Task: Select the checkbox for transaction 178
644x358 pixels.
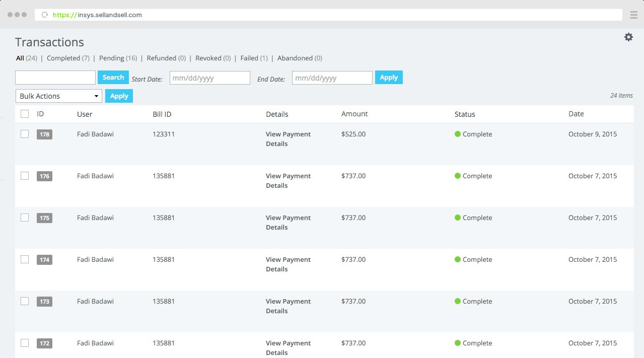Action: 25,134
